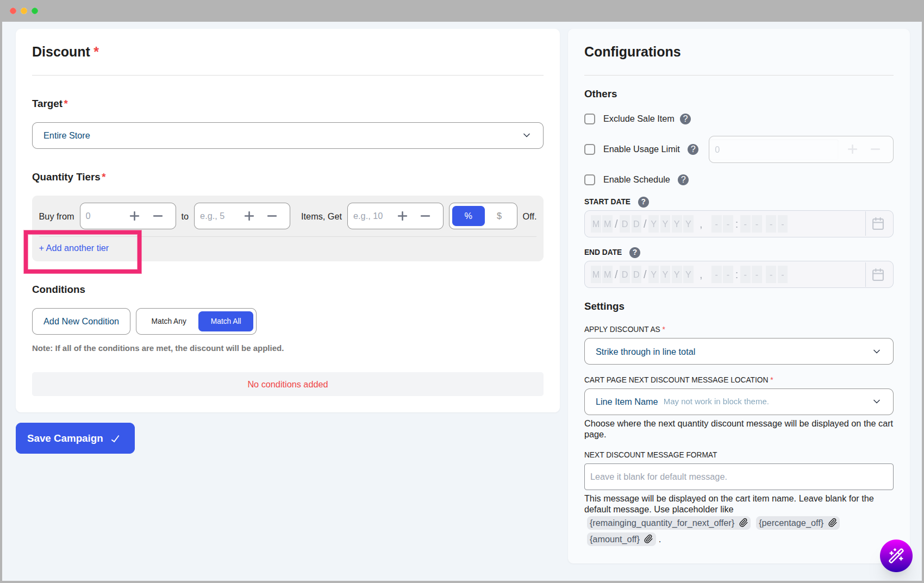Open the Start Date calendar picker
The height and width of the screenshot is (583, 924).
coord(878,224)
